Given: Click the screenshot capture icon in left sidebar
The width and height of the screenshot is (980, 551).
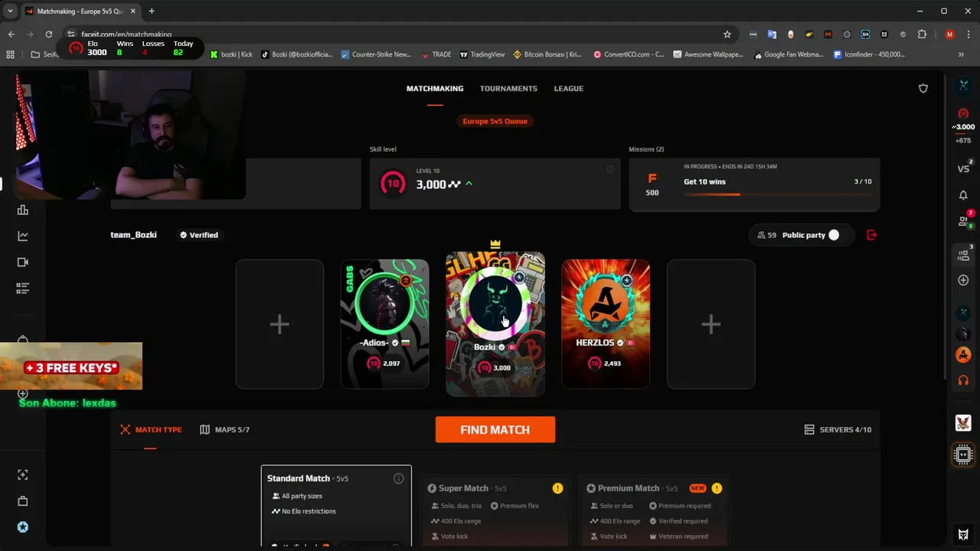Looking at the screenshot, I should [23, 475].
